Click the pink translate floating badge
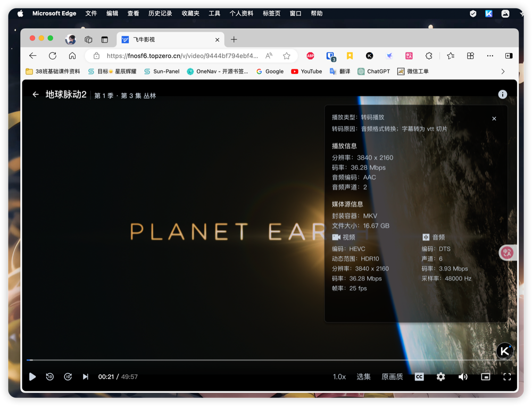The height and width of the screenshot is (406, 532). (507, 253)
